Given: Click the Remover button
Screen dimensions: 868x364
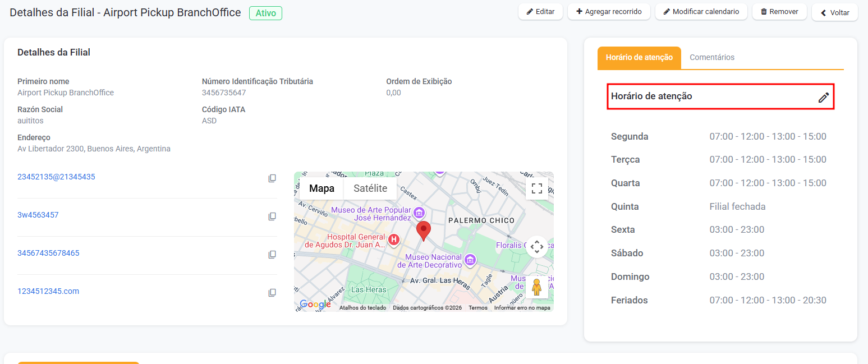Looking at the screenshot, I should 779,12.
